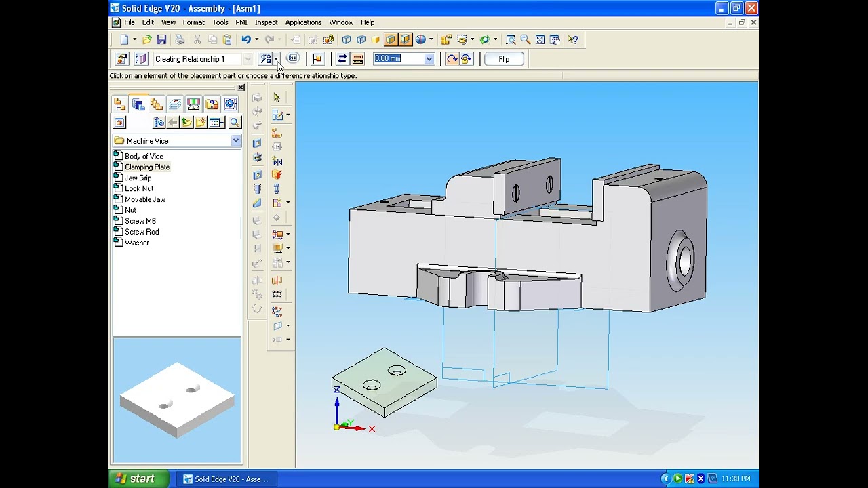Viewport: 868px width, 488px height.
Task: Click the Flip button
Action: click(504, 59)
